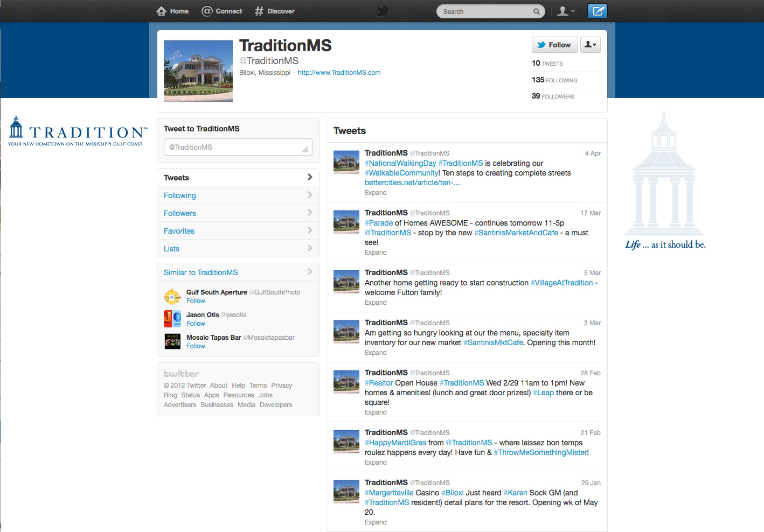764x532 pixels.
Task: View the 135 Following count
Action: [554, 80]
